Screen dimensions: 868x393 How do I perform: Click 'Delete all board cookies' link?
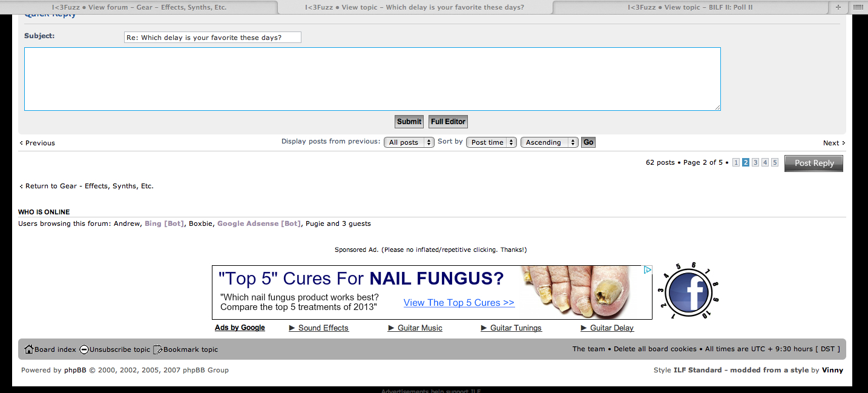pyautogui.click(x=657, y=349)
